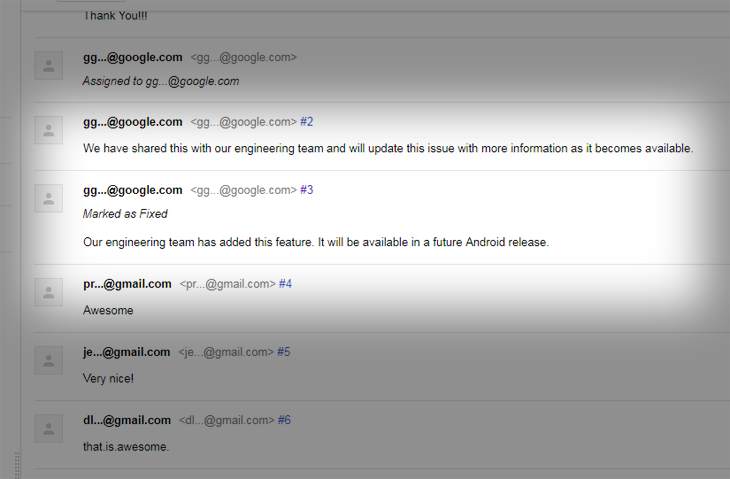Click bold gg...@google.com name on comment #2

click(132, 122)
